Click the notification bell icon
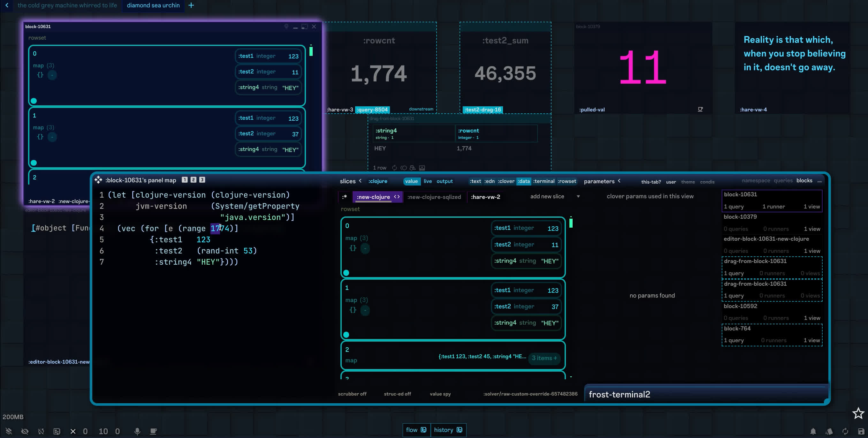 point(813,431)
